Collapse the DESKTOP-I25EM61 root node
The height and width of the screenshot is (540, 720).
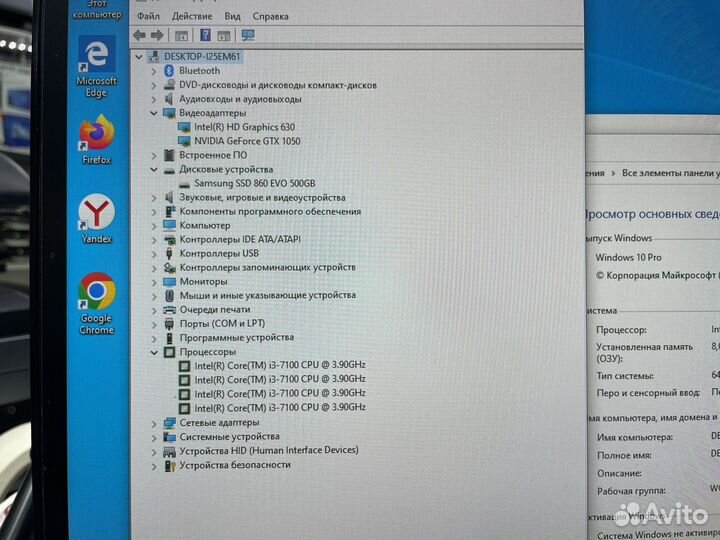[139, 57]
